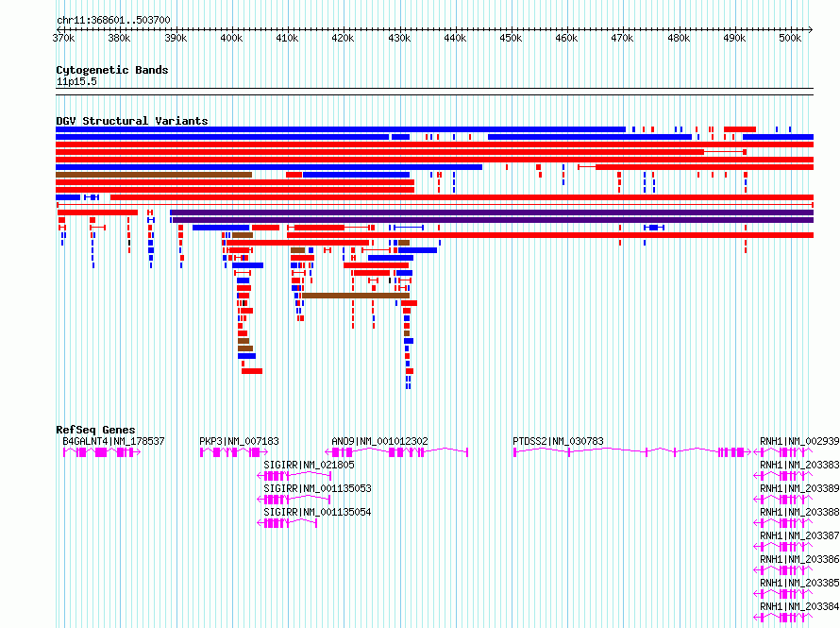
Task: Open the RefSeq Genes track title
Action: [95, 429]
